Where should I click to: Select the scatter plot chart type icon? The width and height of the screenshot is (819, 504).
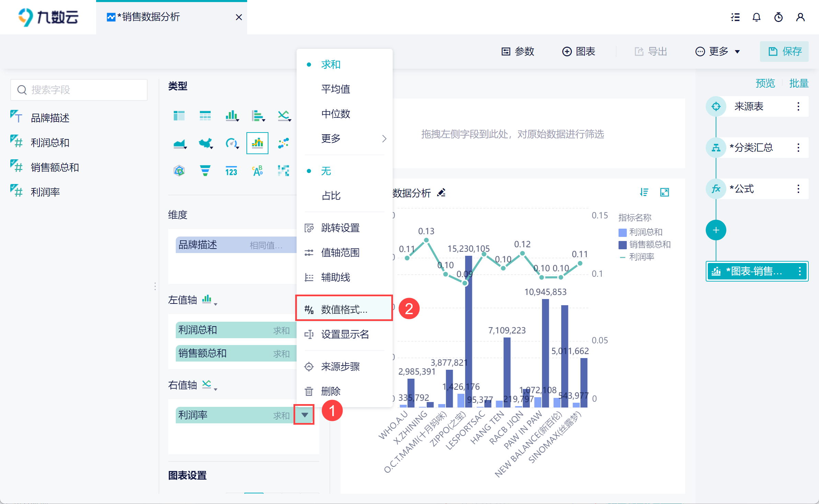pyautogui.click(x=284, y=143)
